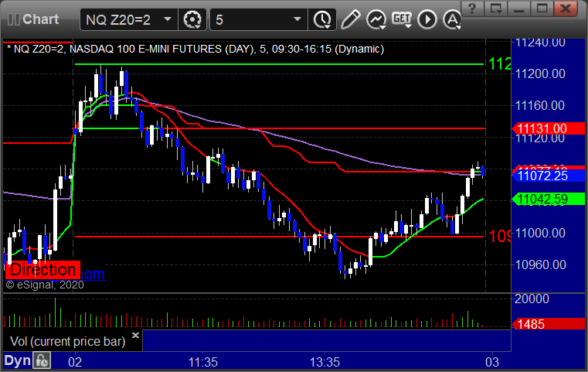Toggle the Dyn scaling label
This screenshot has width=588, height=372.
click(18, 360)
